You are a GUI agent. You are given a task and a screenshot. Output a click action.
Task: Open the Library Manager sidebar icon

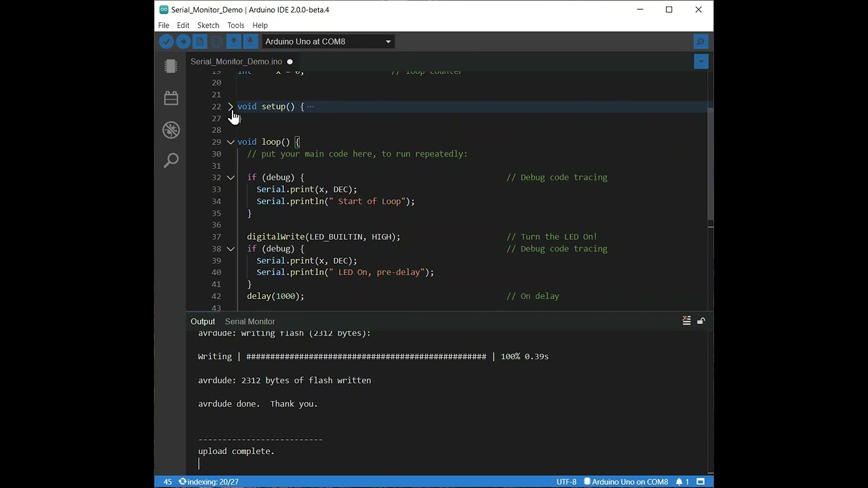click(x=171, y=98)
